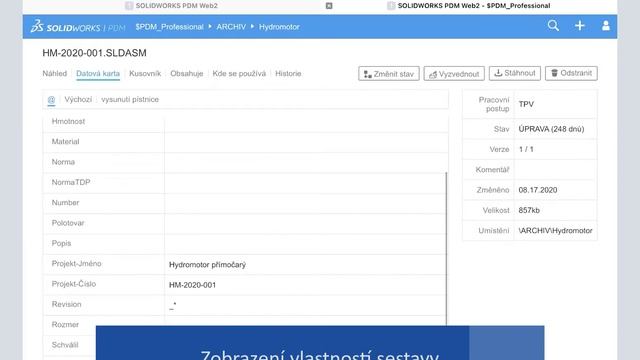This screenshot has height=360, width=640.
Task: Open the Kde se používá tab
Action: click(239, 73)
